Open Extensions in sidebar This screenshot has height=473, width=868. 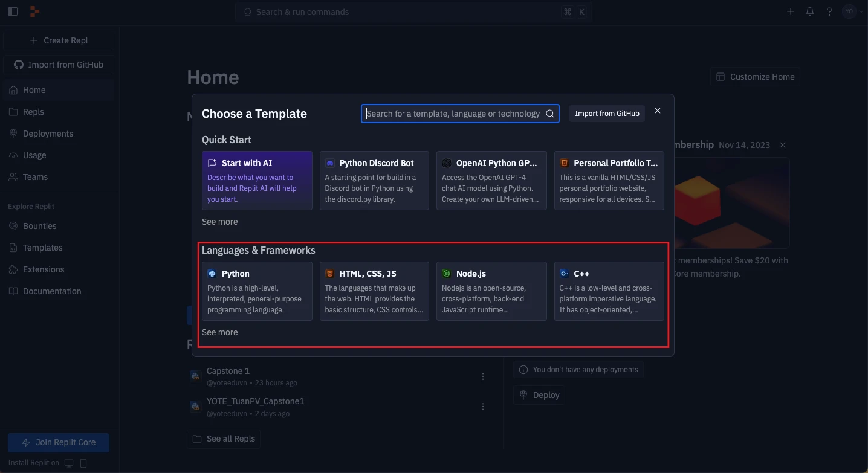click(x=59, y=269)
